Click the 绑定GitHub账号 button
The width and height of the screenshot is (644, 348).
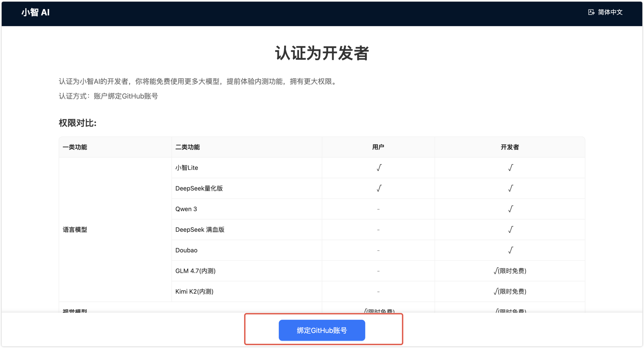click(322, 330)
